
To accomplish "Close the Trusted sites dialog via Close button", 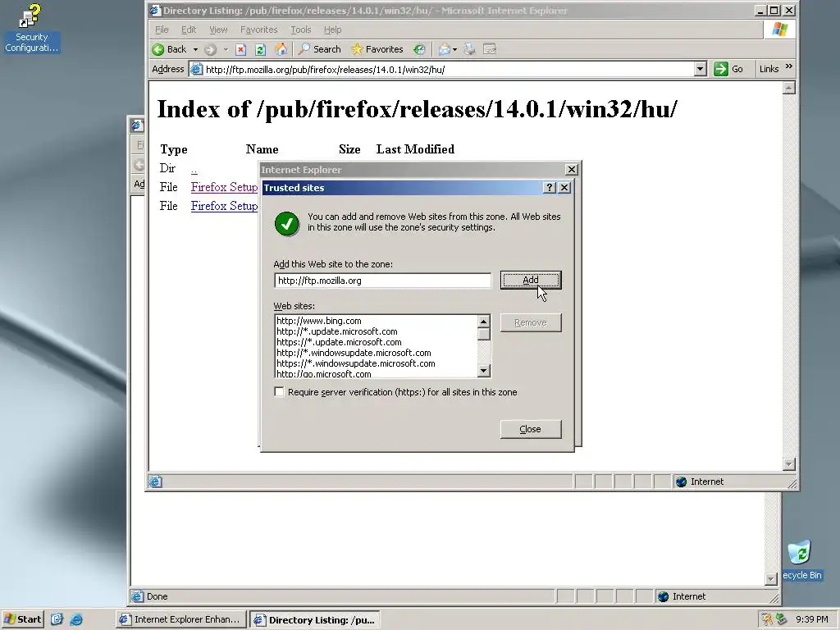I will pyautogui.click(x=531, y=429).
